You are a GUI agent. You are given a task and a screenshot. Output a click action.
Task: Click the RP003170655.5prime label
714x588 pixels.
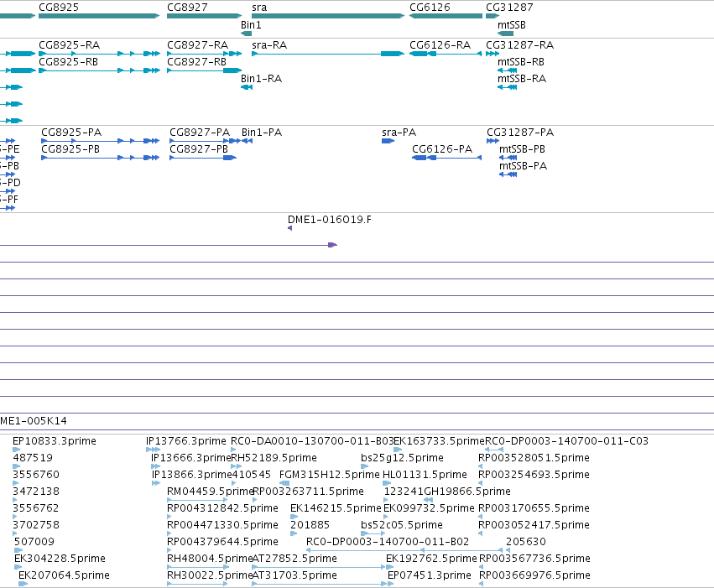pyautogui.click(x=534, y=508)
